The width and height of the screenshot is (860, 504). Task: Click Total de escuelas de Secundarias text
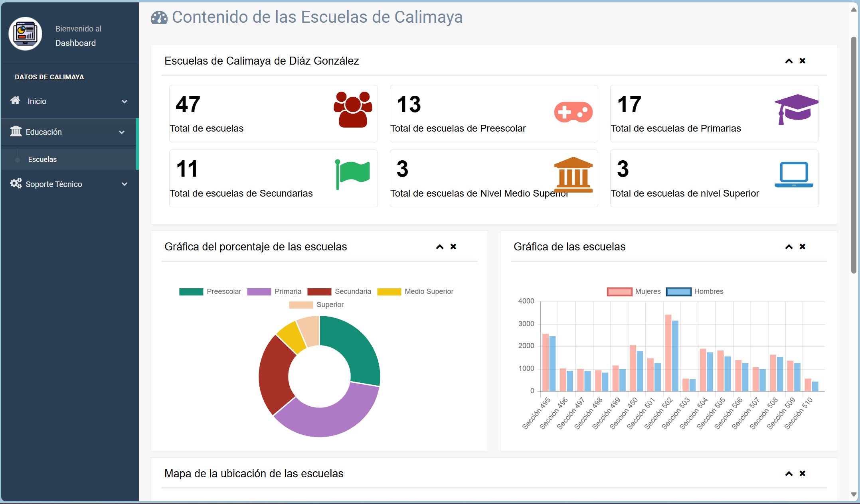point(241,193)
